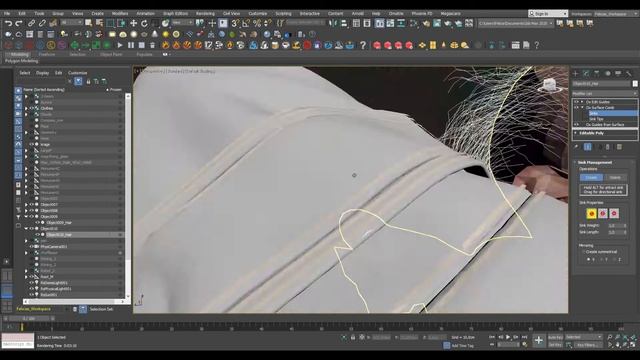Viewport: 640px width, 360px height.
Task: Click the object color swatch by name
Action: (635, 84)
